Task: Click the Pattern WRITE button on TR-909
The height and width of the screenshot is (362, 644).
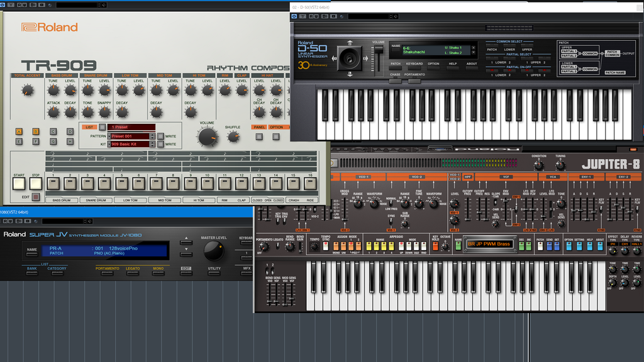Action: tap(160, 136)
